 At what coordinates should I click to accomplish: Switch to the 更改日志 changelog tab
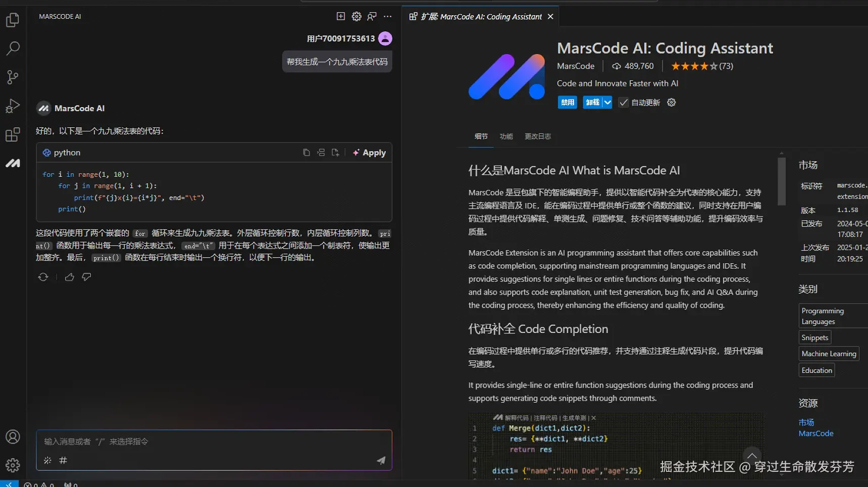(x=537, y=136)
